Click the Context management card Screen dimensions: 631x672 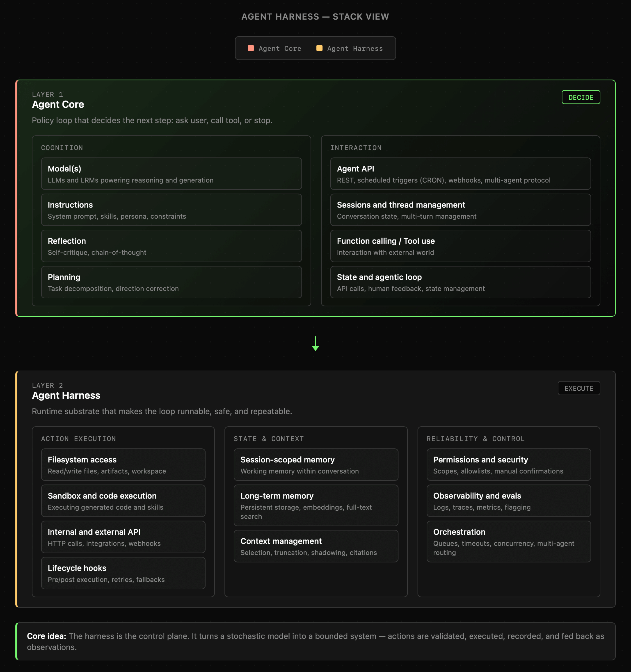(x=316, y=546)
